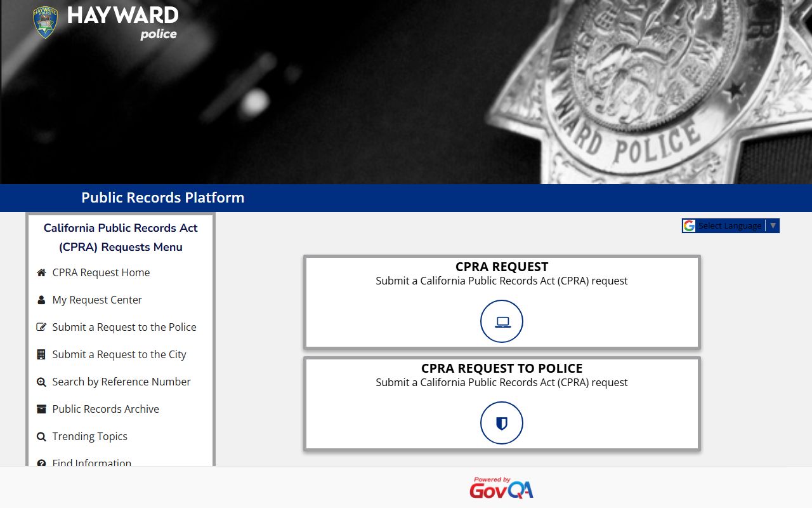Select Submit a Request to the Police
This screenshot has width=812, height=508.
coord(124,327)
